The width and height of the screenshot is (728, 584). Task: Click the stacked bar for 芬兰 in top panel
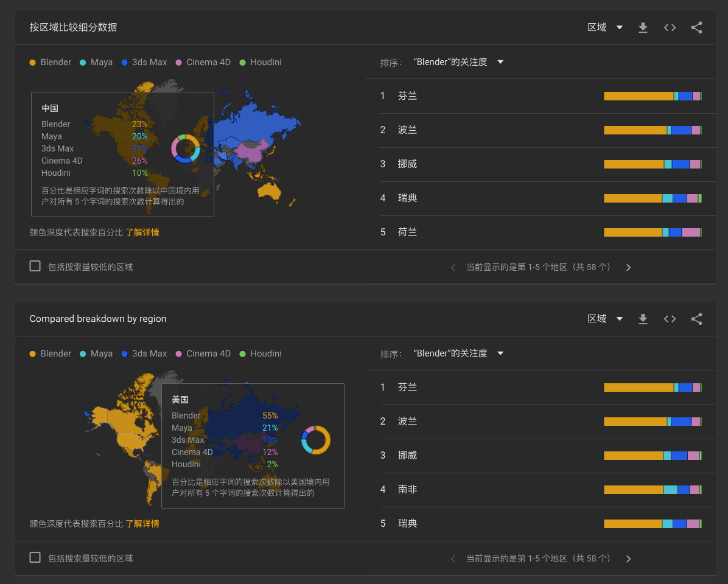653,96
